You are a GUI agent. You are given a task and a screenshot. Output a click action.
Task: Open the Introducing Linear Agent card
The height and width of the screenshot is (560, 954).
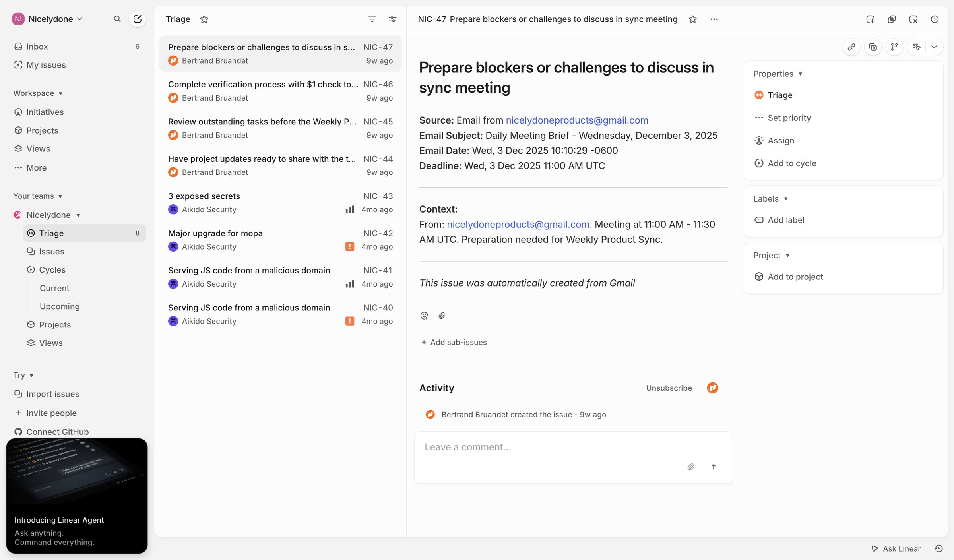[77, 496]
